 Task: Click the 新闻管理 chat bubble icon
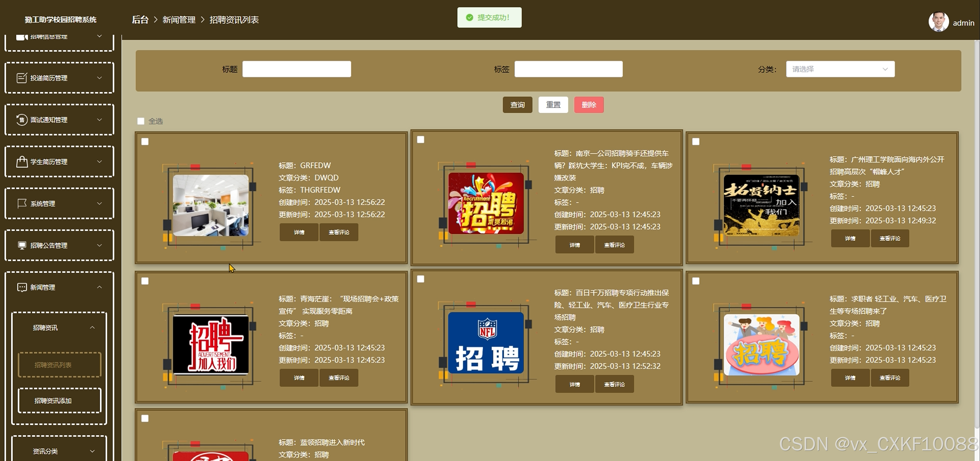pos(22,287)
